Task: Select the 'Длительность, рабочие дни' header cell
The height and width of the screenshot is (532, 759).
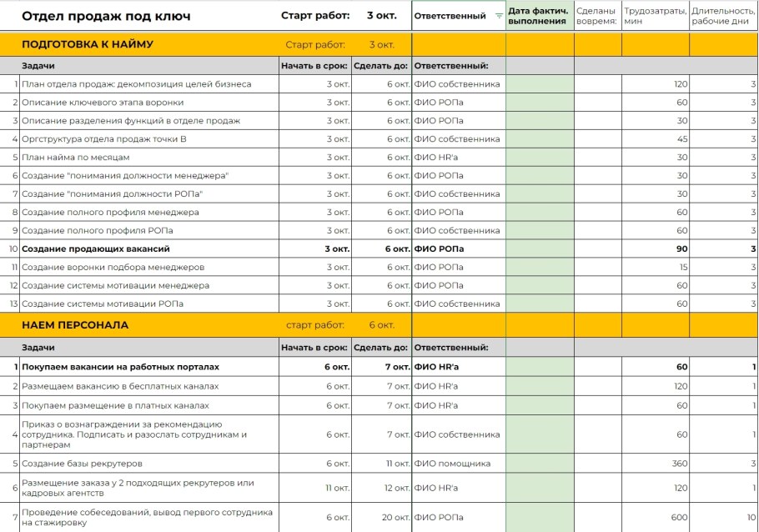Action: click(x=723, y=16)
